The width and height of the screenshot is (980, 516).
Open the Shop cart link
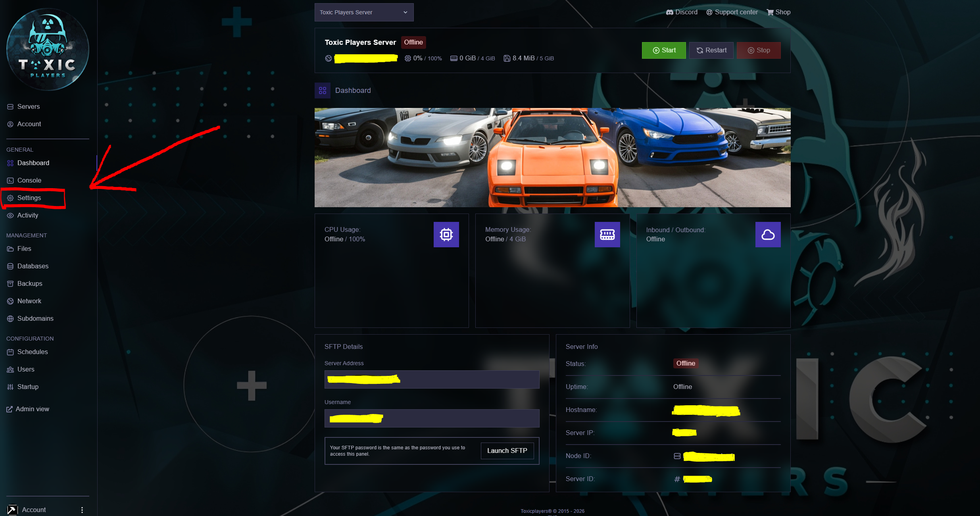[778, 12]
